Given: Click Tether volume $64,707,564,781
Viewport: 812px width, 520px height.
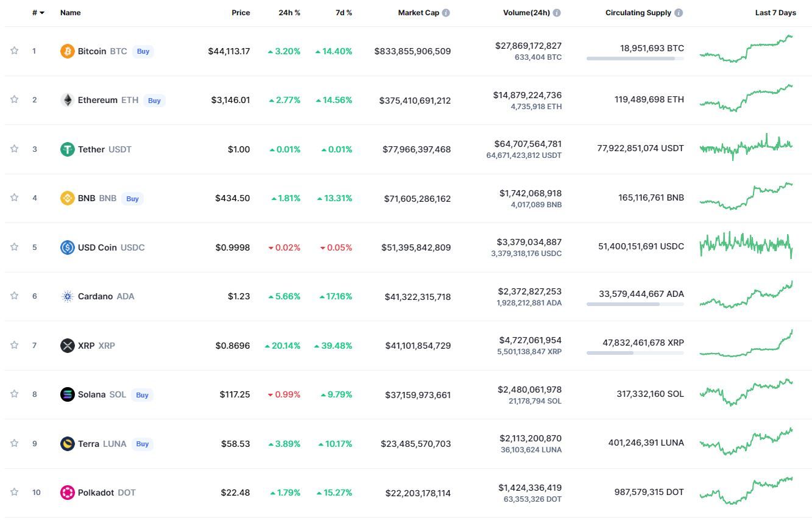Looking at the screenshot, I should tap(528, 144).
